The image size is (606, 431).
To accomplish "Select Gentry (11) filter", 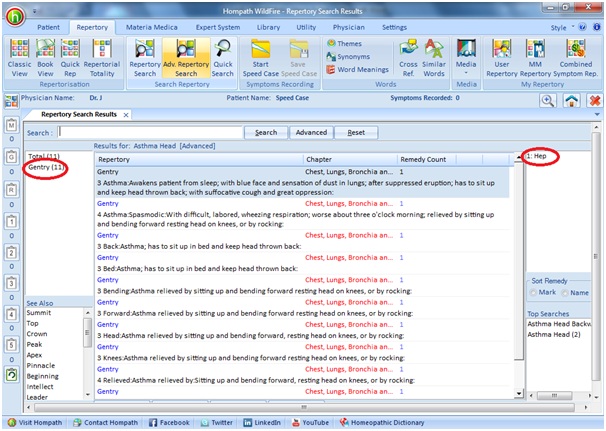I will [46, 167].
